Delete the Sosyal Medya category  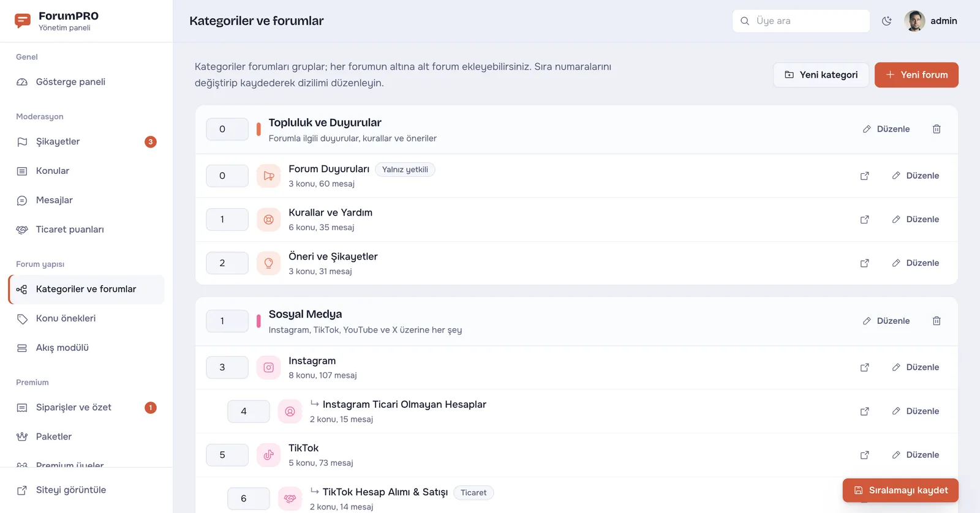coord(937,321)
